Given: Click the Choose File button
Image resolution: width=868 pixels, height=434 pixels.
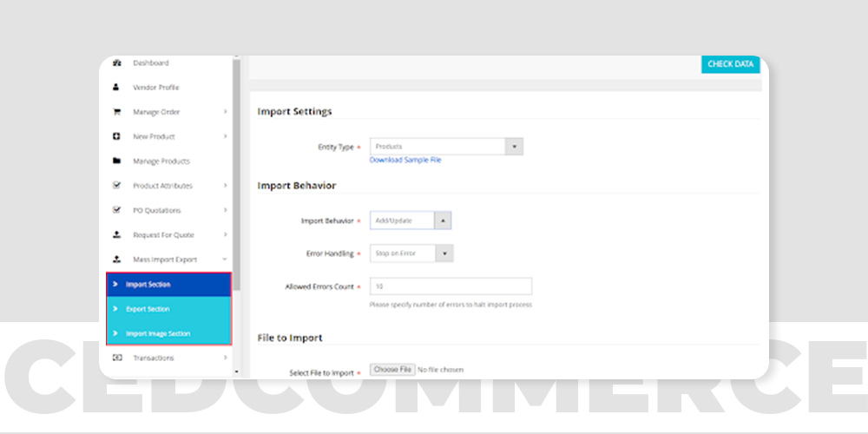Looking at the screenshot, I should pos(392,369).
